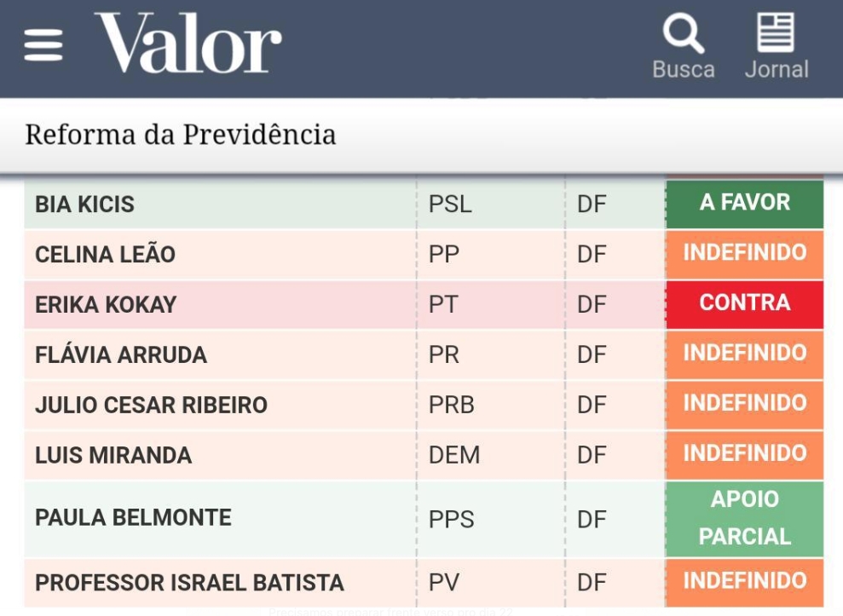The width and height of the screenshot is (843, 616).
Task: Open Paula Belmonte's entry
Action: coord(133,517)
